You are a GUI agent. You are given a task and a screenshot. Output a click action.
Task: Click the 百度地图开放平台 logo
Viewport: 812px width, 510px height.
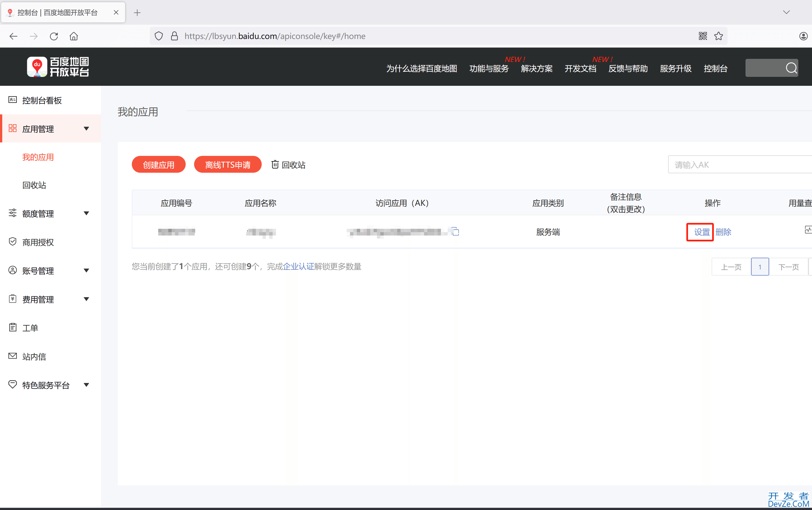coord(58,67)
